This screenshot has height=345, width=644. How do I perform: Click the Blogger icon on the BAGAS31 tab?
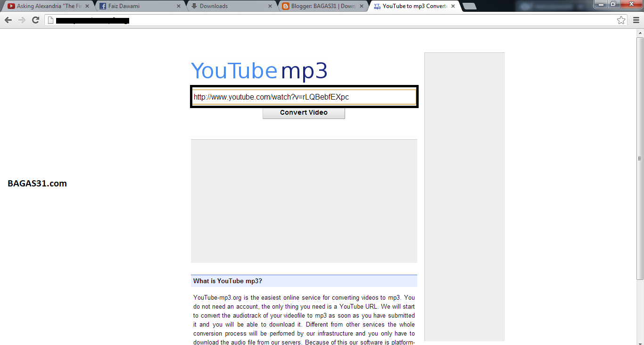(x=285, y=6)
